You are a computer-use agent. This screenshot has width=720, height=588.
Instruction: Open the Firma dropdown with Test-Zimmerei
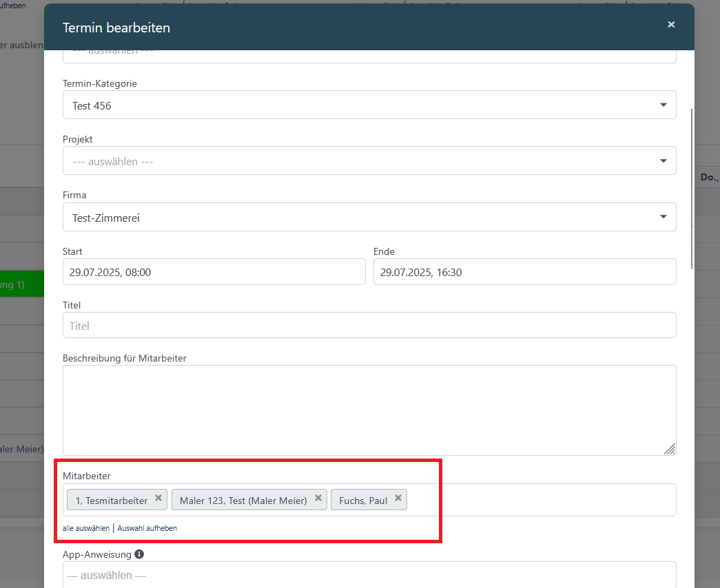pyautogui.click(x=369, y=217)
